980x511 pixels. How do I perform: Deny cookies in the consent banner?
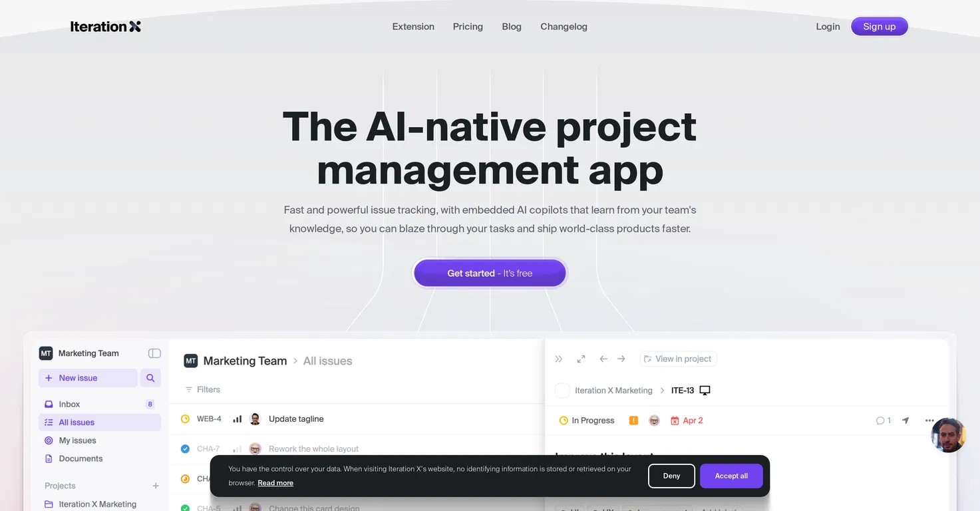pyautogui.click(x=671, y=476)
